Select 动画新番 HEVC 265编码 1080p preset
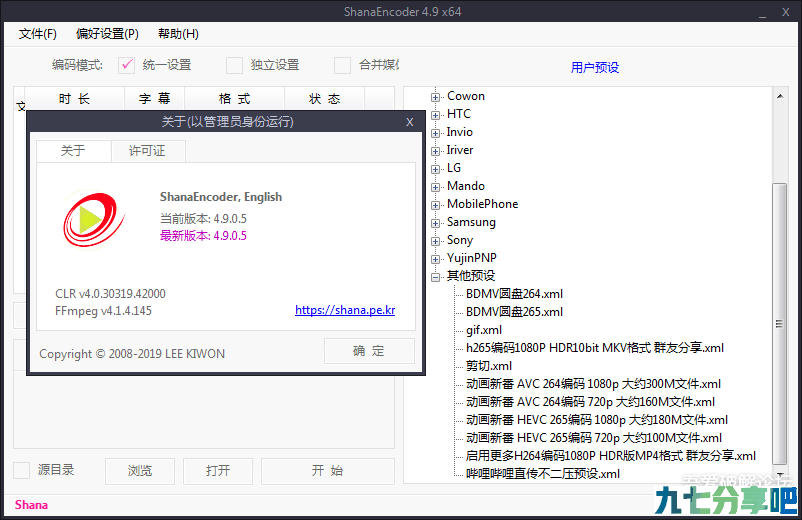The width and height of the screenshot is (802, 520). 596,420
